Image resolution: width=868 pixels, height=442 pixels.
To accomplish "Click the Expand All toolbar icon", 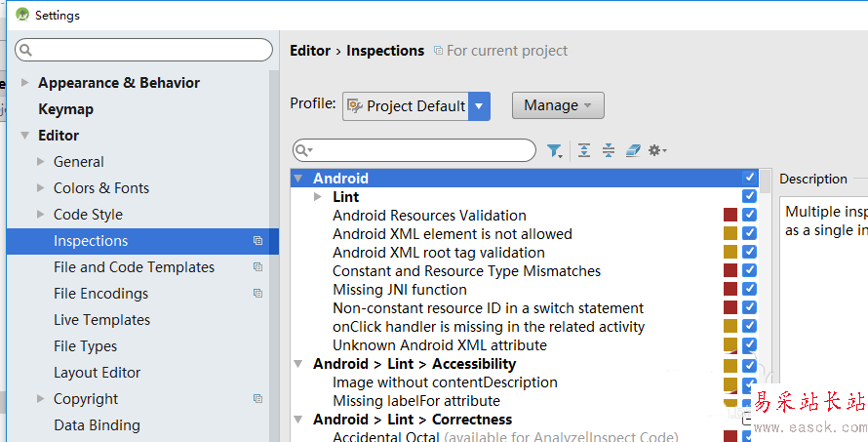I will click(584, 150).
